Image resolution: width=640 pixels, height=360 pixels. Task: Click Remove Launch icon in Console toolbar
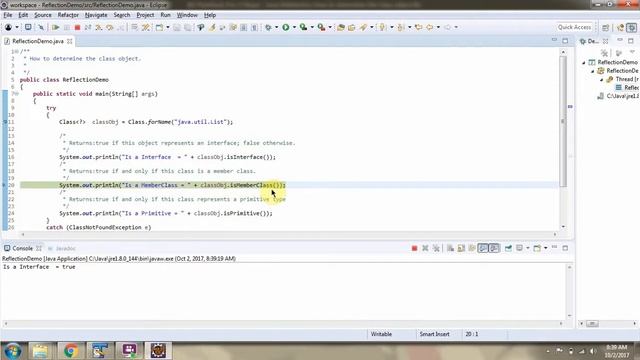click(425, 248)
